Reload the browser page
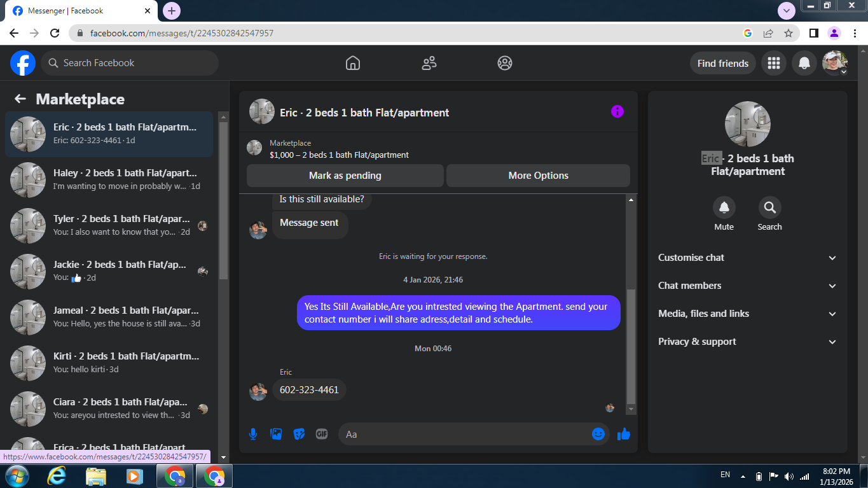This screenshot has height=488, width=868. [x=55, y=33]
